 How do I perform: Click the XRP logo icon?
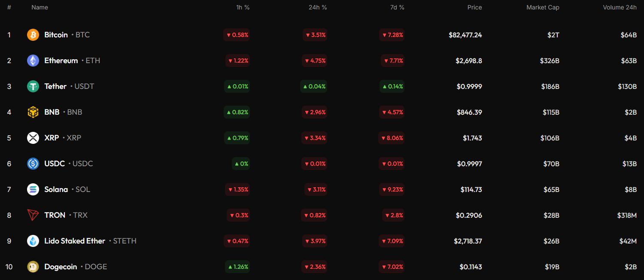click(x=33, y=138)
